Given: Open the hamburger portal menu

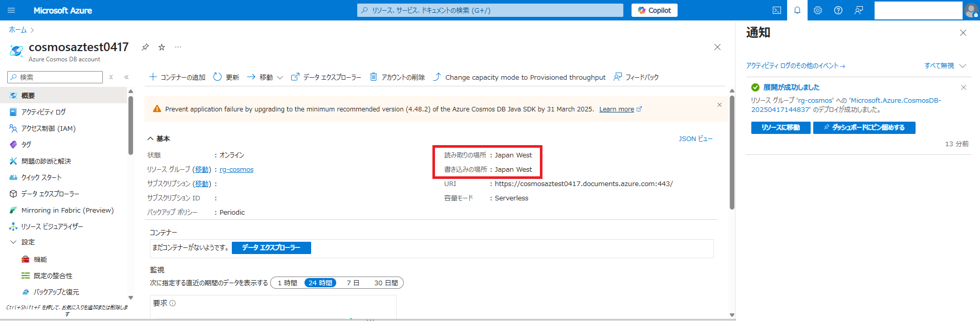Looking at the screenshot, I should (11, 10).
